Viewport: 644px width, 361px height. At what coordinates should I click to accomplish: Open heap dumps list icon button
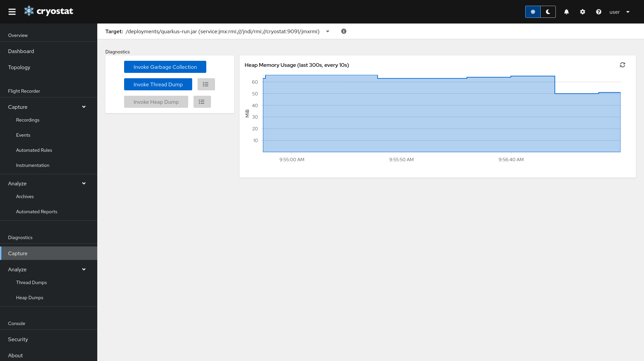point(202,102)
